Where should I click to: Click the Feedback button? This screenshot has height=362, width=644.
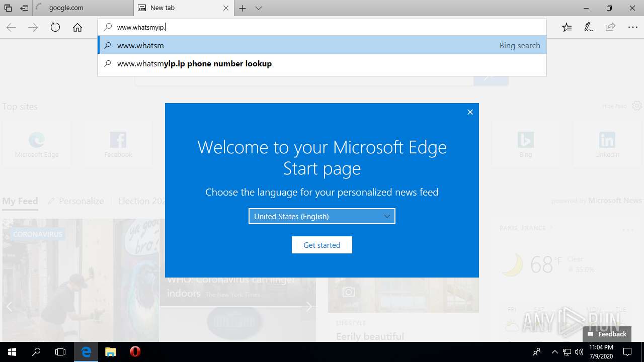pos(607,334)
